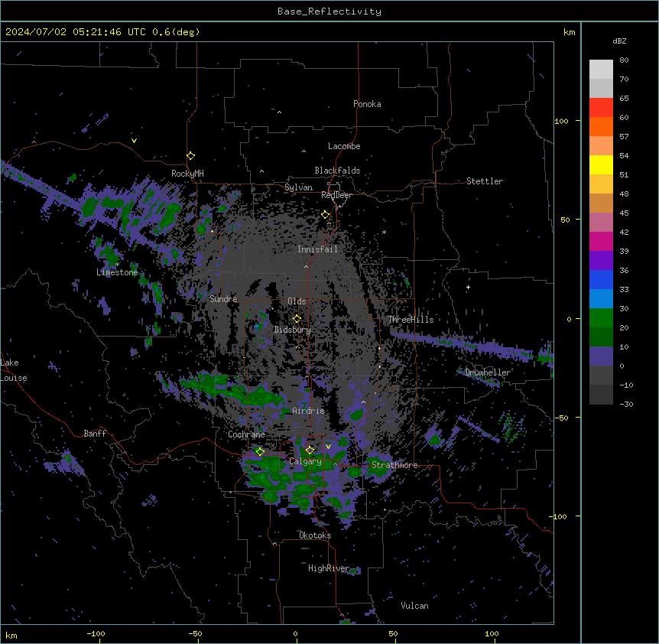Click the white plus marker north of Drumheller
This screenshot has width=659, height=644.
(x=468, y=287)
